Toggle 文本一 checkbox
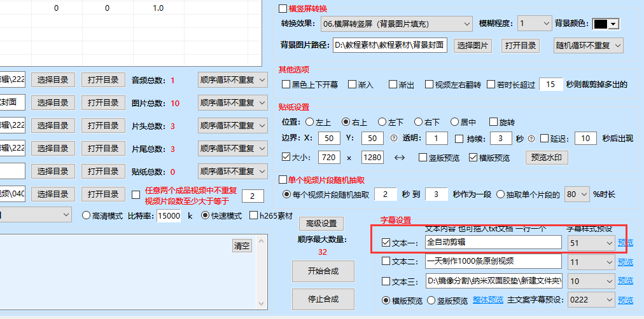This screenshot has height=319, width=644. tap(386, 243)
